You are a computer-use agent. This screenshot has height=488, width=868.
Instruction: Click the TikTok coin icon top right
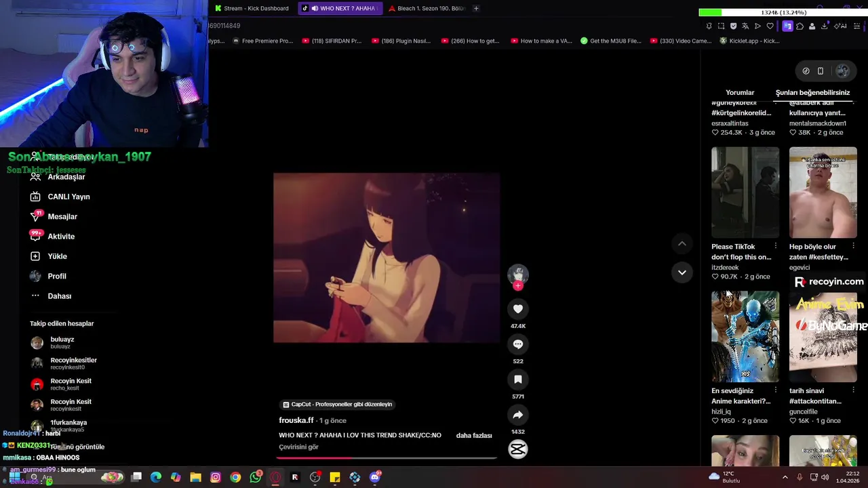pyautogui.click(x=806, y=70)
